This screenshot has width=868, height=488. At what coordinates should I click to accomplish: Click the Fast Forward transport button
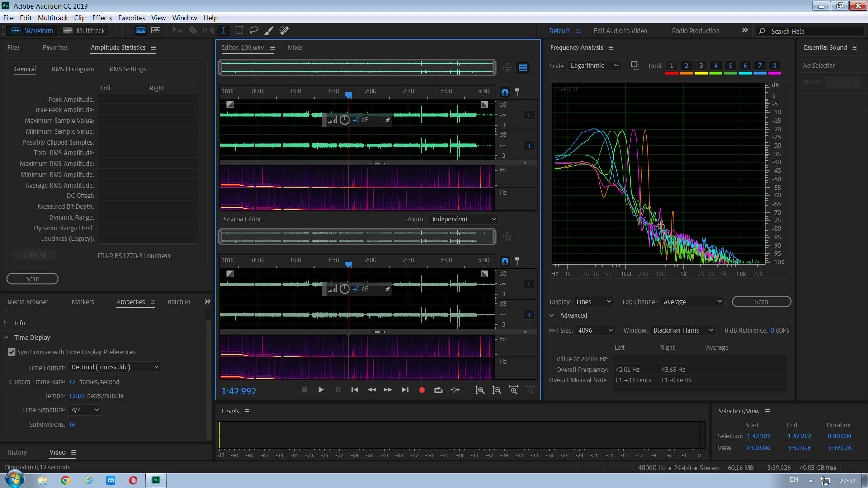(388, 390)
